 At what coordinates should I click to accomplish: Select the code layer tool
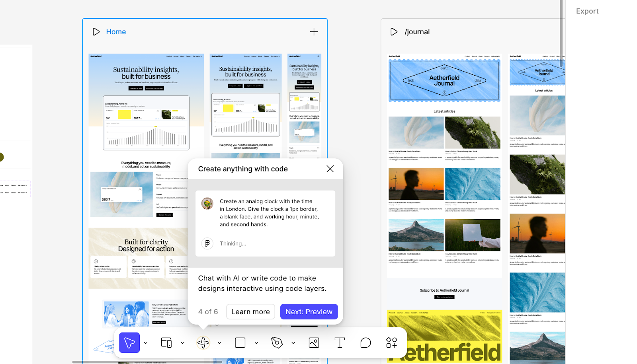203,343
